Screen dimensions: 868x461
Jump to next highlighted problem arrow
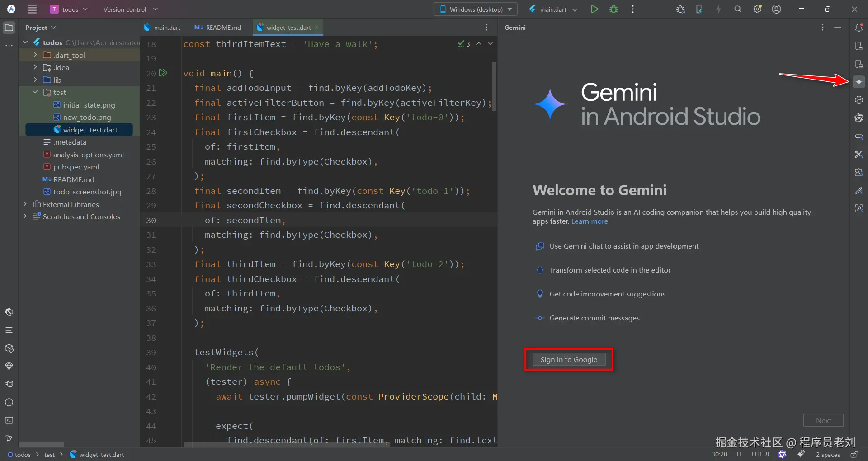(x=491, y=44)
